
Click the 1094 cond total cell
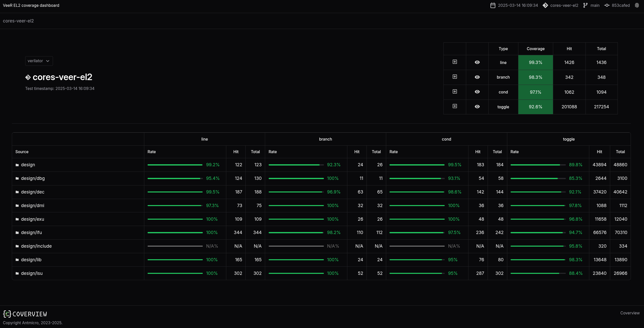[x=601, y=92]
